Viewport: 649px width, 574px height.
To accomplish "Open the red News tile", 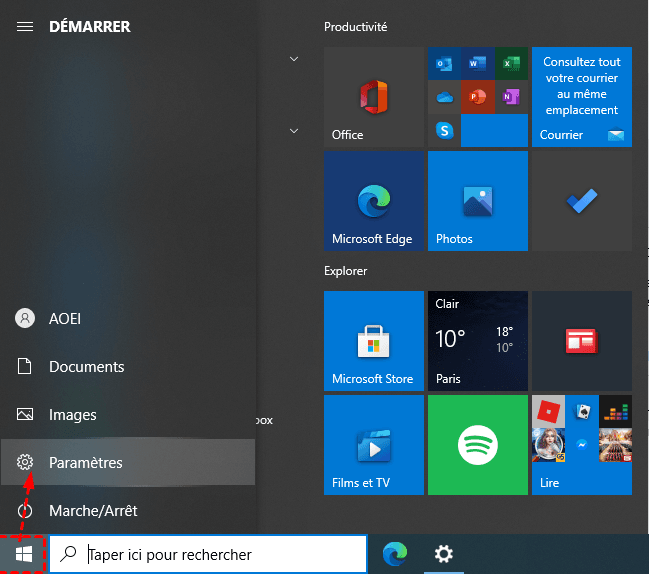I will [582, 341].
